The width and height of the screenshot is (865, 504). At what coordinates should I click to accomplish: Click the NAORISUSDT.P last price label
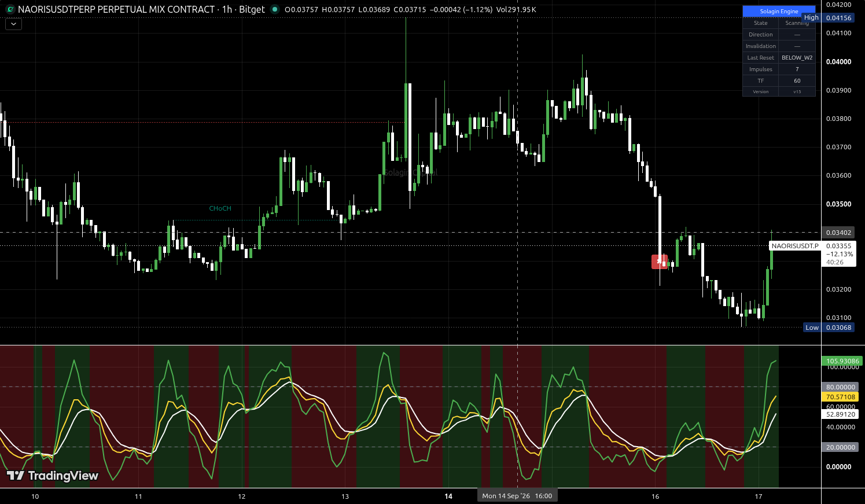795,246
